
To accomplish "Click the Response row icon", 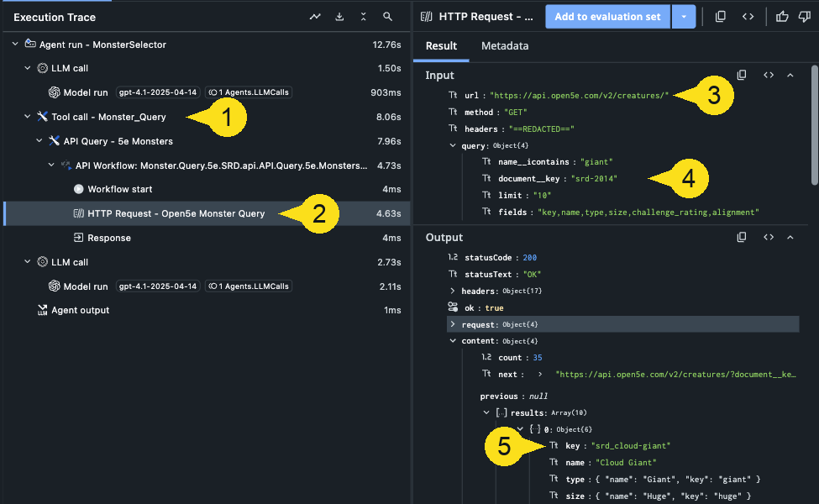I will click(x=78, y=238).
